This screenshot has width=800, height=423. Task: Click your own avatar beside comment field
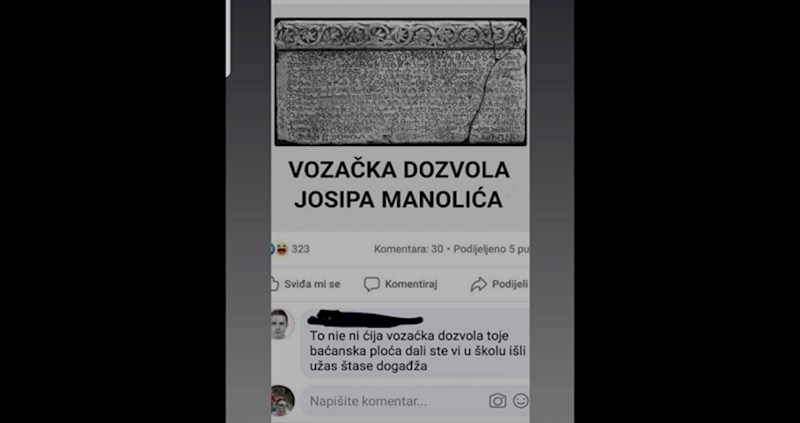[282, 400]
